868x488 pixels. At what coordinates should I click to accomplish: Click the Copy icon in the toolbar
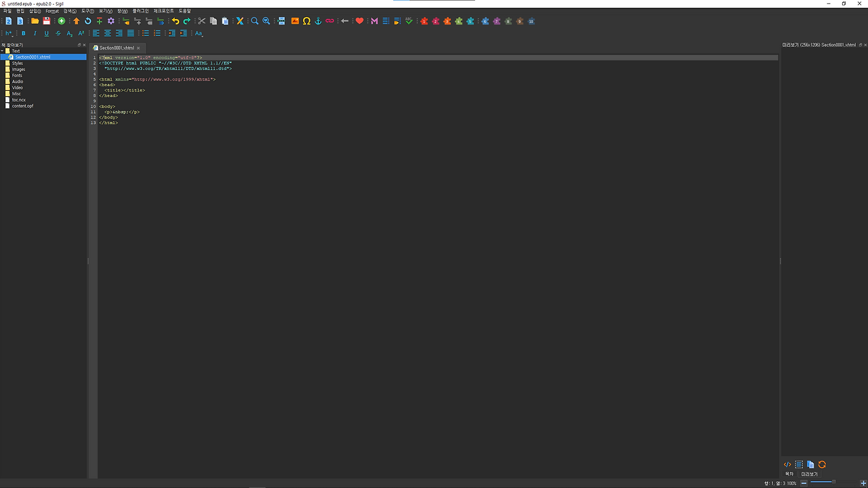pyautogui.click(x=214, y=21)
